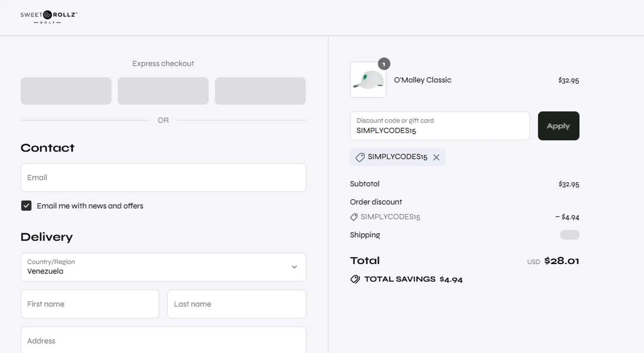The width and height of the screenshot is (644, 353).
Task: Select the middle express checkout button
Action: click(x=163, y=91)
